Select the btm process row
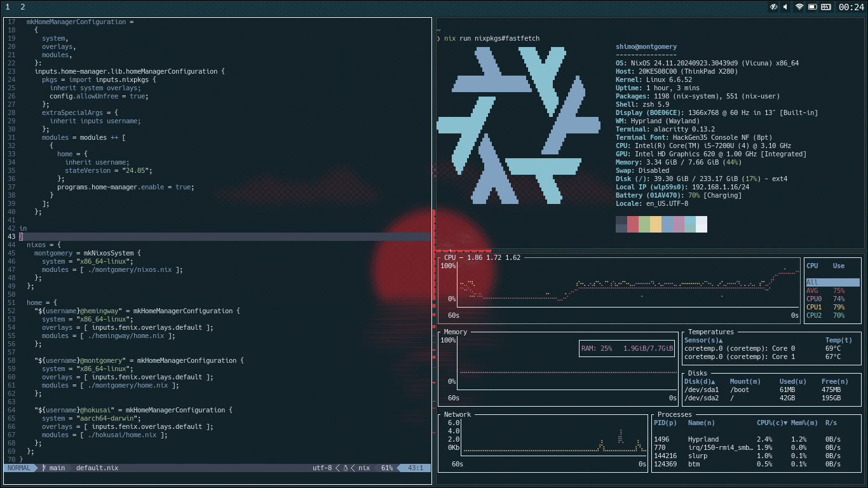 (x=756, y=464)
